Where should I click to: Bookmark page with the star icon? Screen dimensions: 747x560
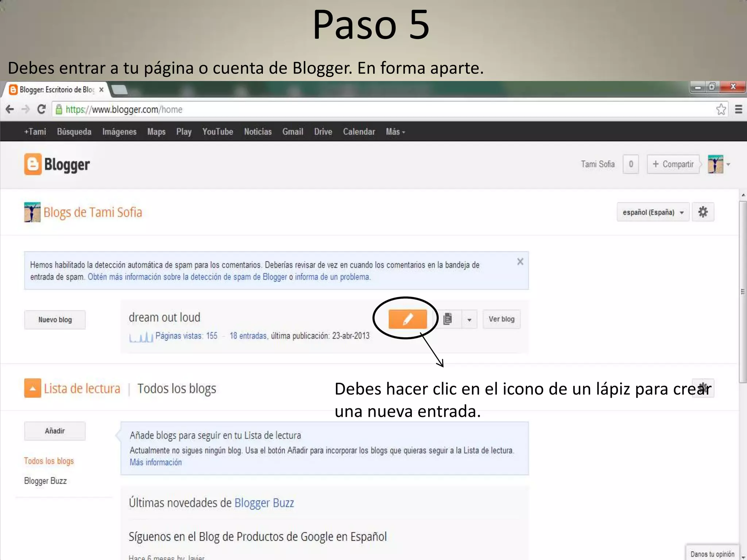coord(721,109)
